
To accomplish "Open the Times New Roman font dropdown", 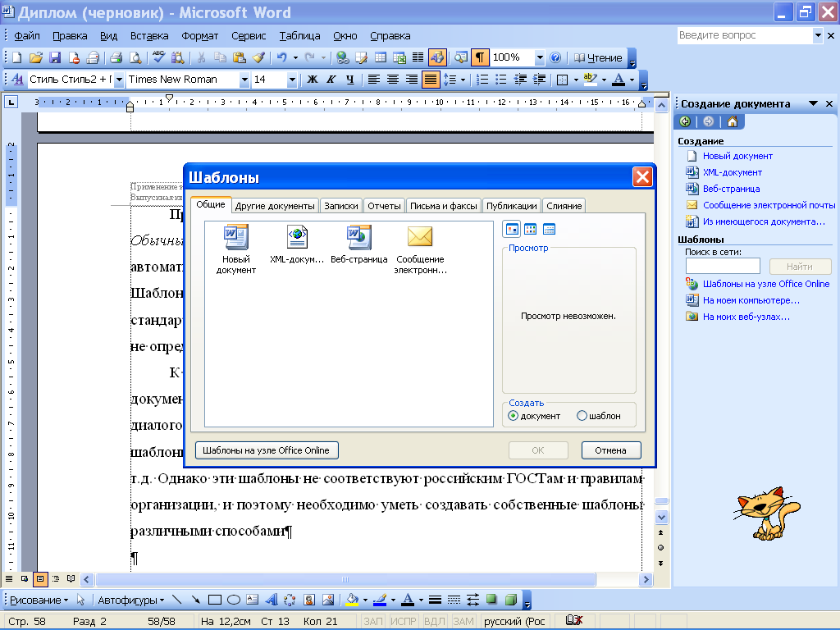I will pos(244,80).
